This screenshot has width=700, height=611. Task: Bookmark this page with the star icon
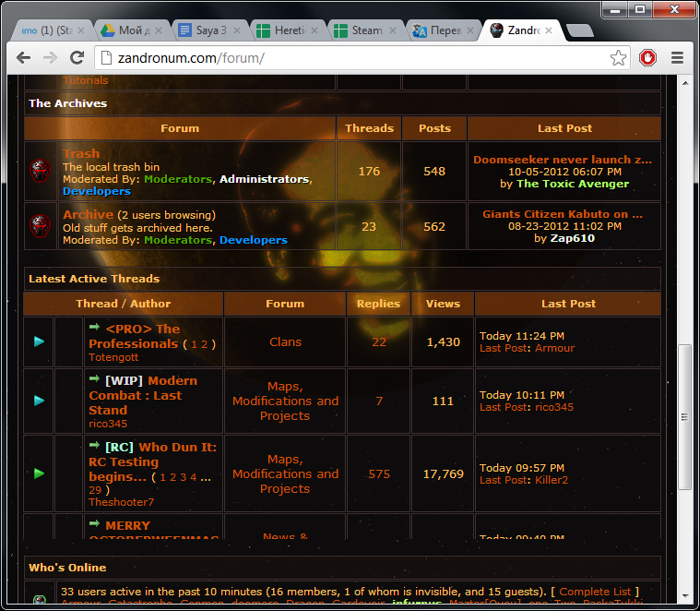point(618,58)
